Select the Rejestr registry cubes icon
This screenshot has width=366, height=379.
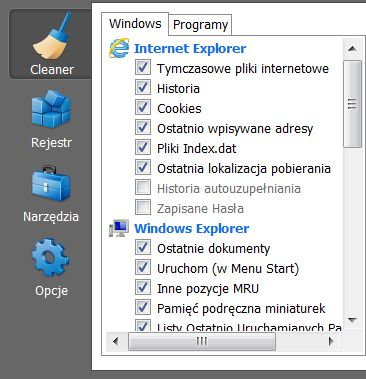(x=51, y=109)
